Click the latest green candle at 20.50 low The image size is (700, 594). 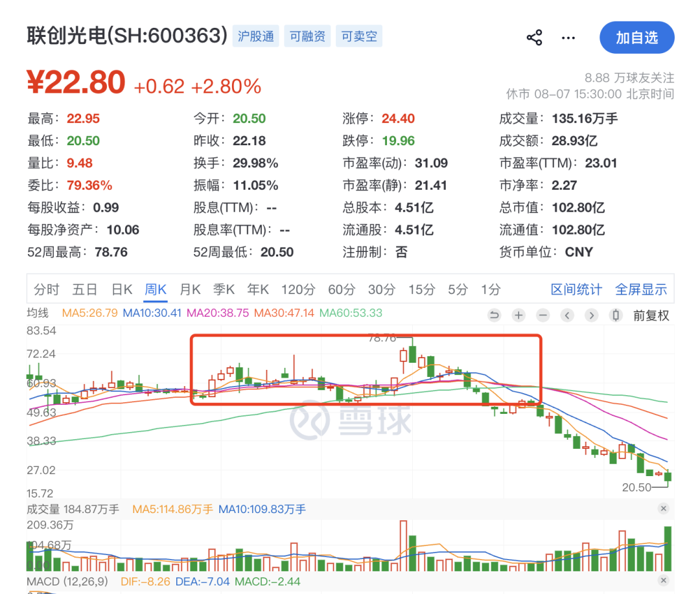pyautogui.click(x=668, y=477)
